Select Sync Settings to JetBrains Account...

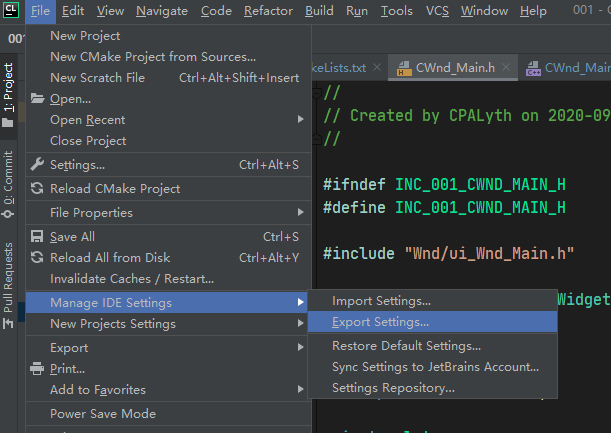tap(433, 367)
